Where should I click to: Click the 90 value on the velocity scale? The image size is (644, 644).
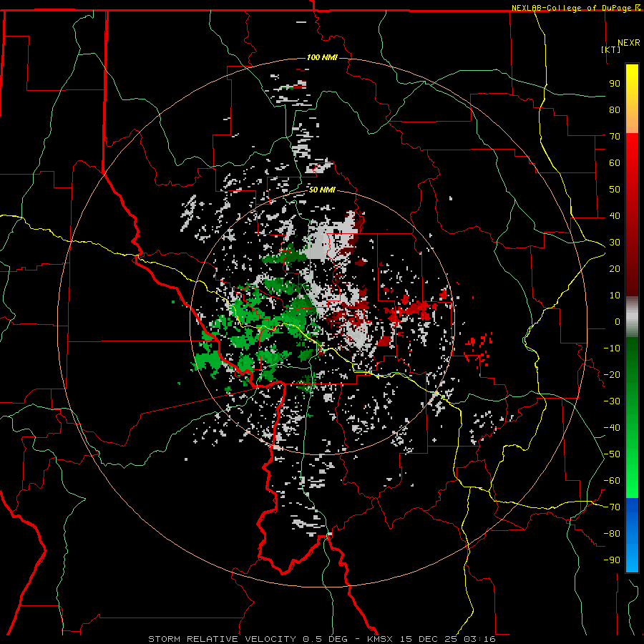point(615,84)
